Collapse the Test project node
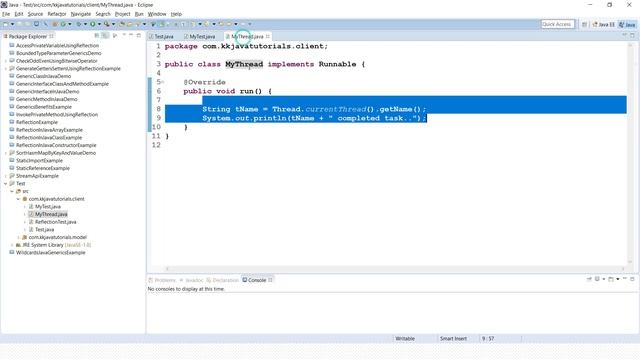Viewport: 640px width, 360px height. 5,184
